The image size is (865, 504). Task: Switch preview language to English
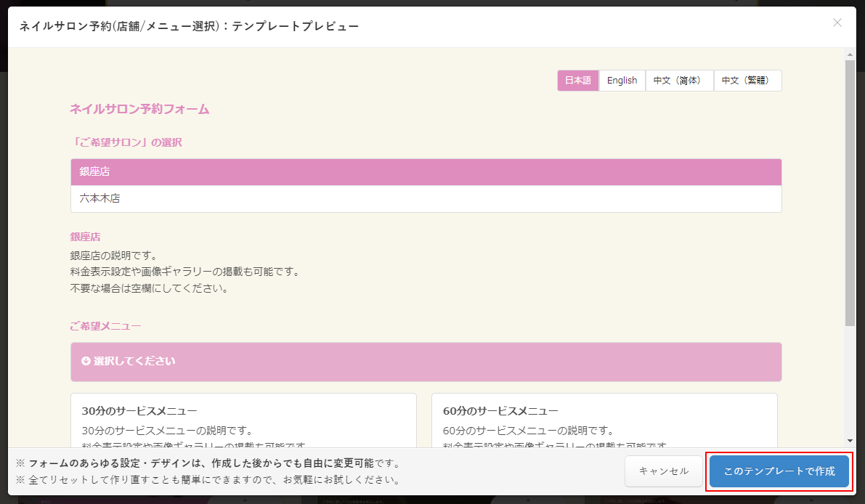pyautogui.click(x=622, y=81)
